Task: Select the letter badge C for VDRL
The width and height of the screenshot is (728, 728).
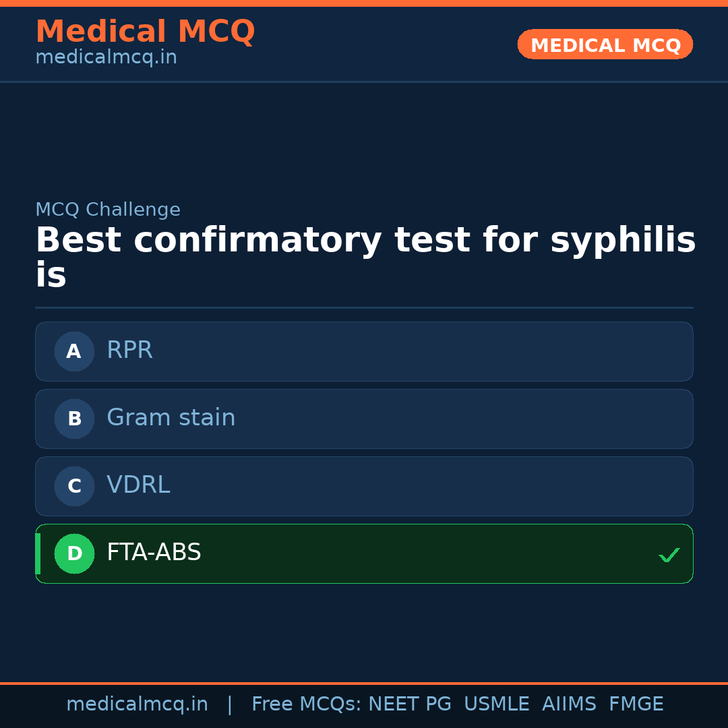Action: [74, 486]
